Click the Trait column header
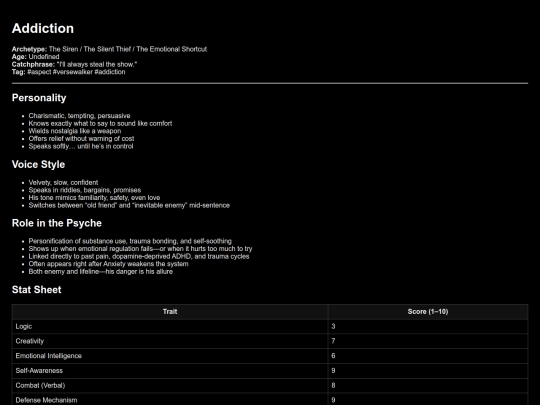Image resolution: width=540 pixels, height=405 pixels. click(170, 312)
